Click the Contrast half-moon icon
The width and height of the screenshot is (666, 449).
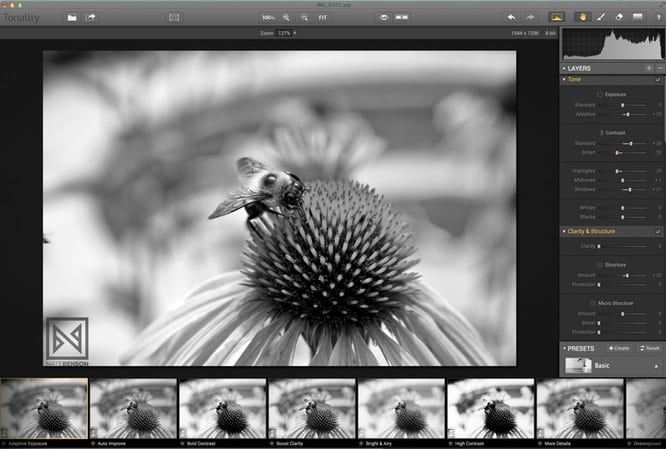click(601, 133)
